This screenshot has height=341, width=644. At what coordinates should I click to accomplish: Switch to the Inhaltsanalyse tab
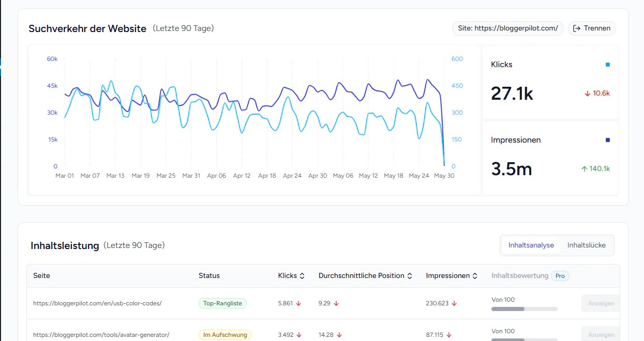pyautogui.click(x=531, y=245)
